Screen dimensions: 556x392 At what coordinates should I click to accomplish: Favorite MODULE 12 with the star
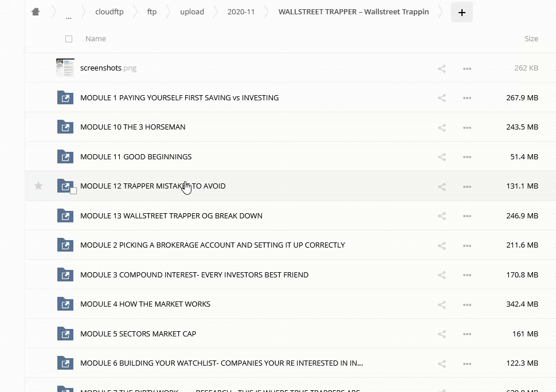pyautogui.click(x=38, y=186)
